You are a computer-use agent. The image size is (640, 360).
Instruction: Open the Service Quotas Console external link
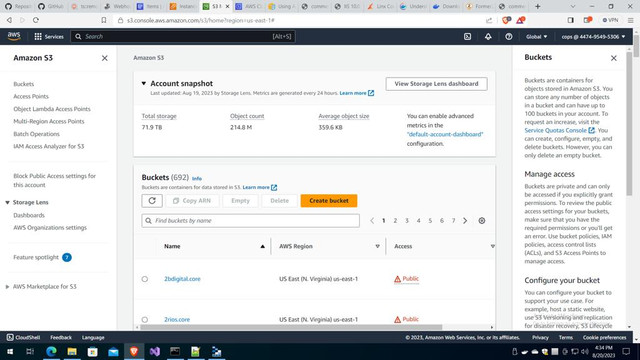[x=559, y=130]
